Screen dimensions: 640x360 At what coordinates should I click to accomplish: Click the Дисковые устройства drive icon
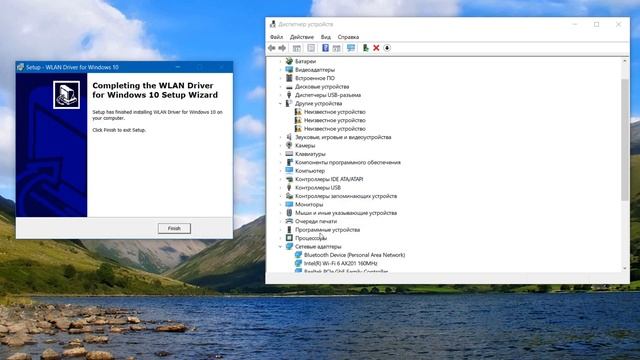(289, 87)
